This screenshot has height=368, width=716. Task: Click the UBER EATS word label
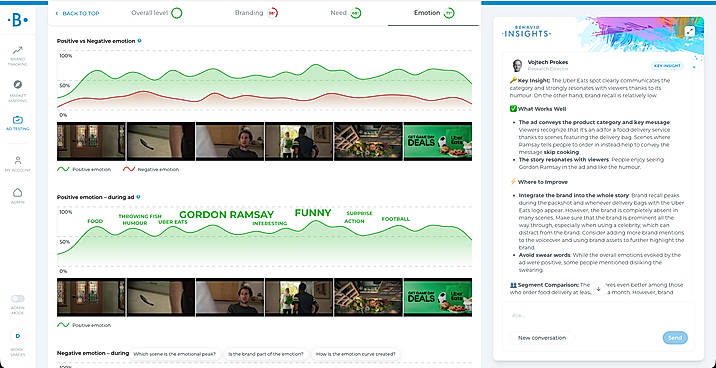tap(173, 222)
